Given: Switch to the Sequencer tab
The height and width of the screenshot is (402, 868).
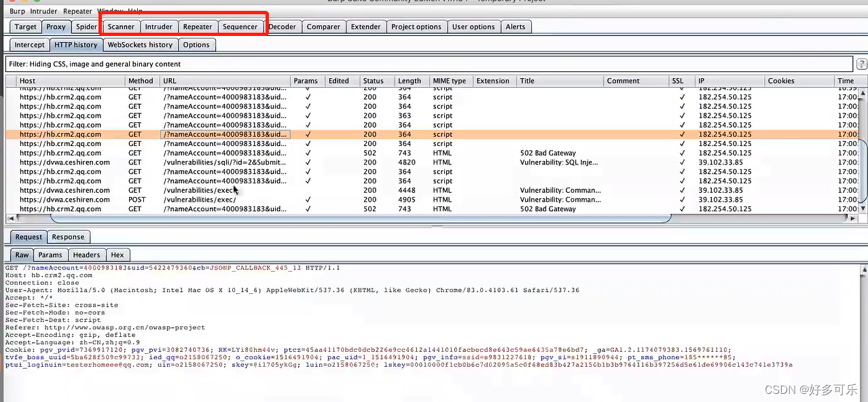Looking at the screenshot, I should 240,26.
